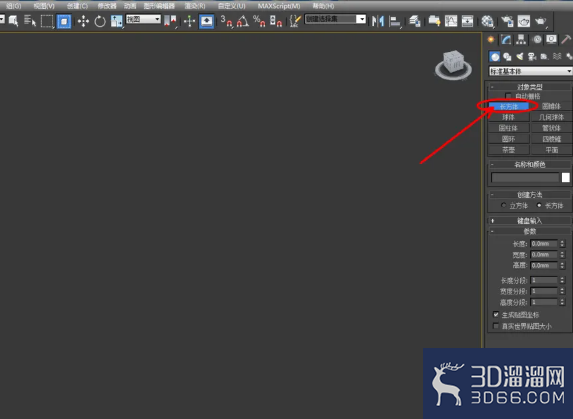Screen dimensions: 573x419
Task: Click the Mirror tool icon
Action: click(x=377, y=21)
